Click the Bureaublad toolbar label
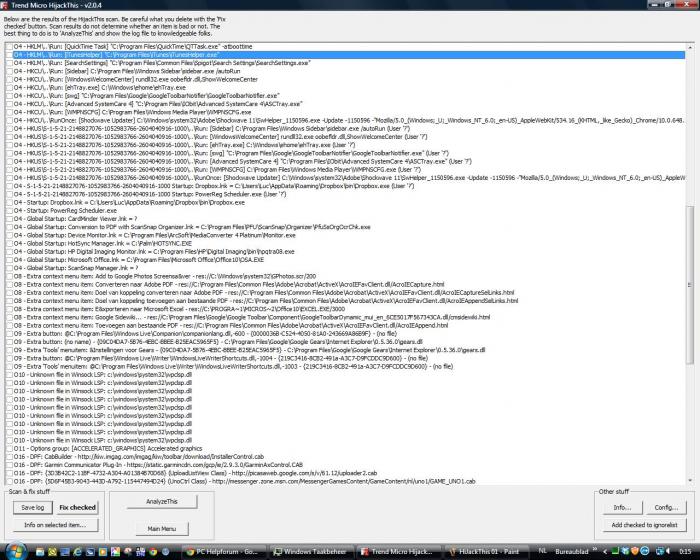 [x=572, y=552]
